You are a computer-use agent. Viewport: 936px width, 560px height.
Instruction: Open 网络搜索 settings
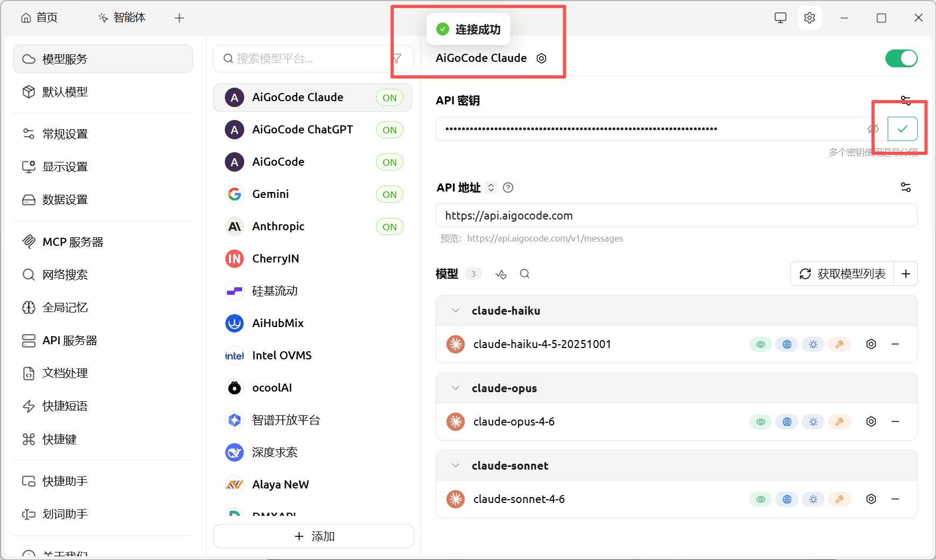click(103, 275)
